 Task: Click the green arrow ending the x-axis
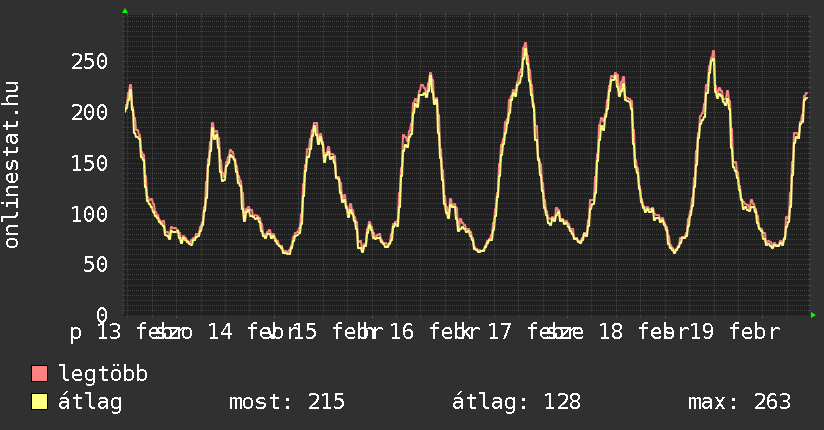tap(814, 315)
